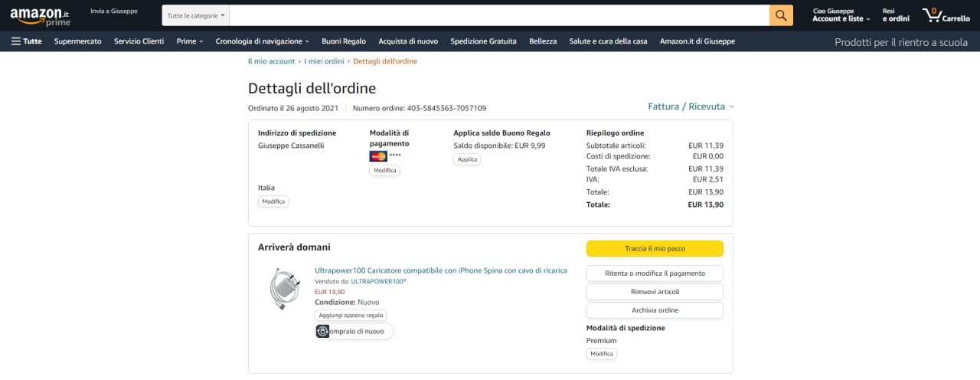Open the Ultrapower100 Caricatore product title link
Viewport: 980px width, 380px height.
[441, 270]
